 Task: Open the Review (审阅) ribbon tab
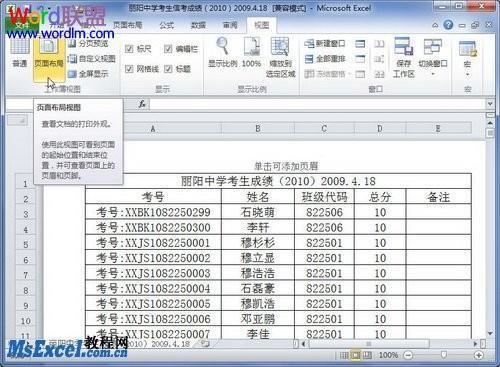tap(230, 25)
